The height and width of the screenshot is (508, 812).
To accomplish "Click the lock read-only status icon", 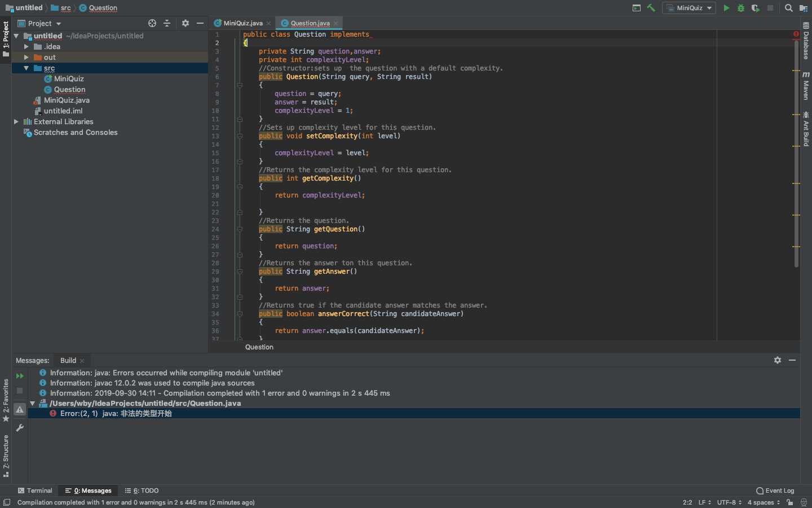I will (x=790, y=502).
